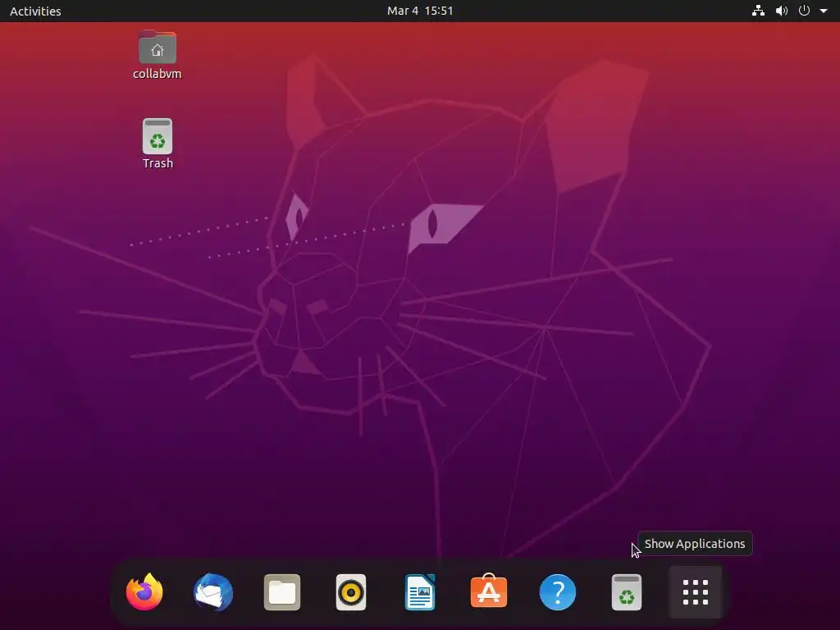This screenshot has height=630, width=840.
Task: Click the power icon in top bar
Action: tap(804, 11)
